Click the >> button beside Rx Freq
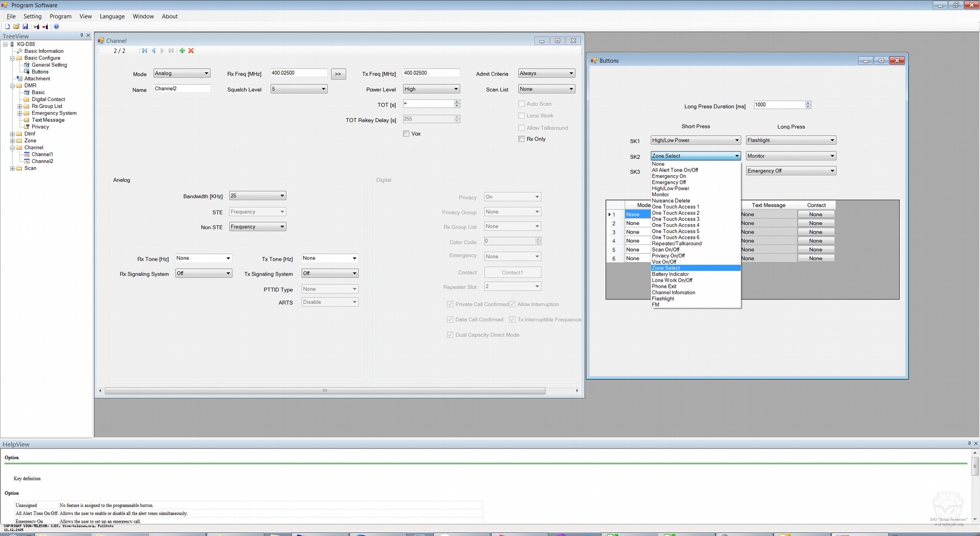 (x=338, y=74)
